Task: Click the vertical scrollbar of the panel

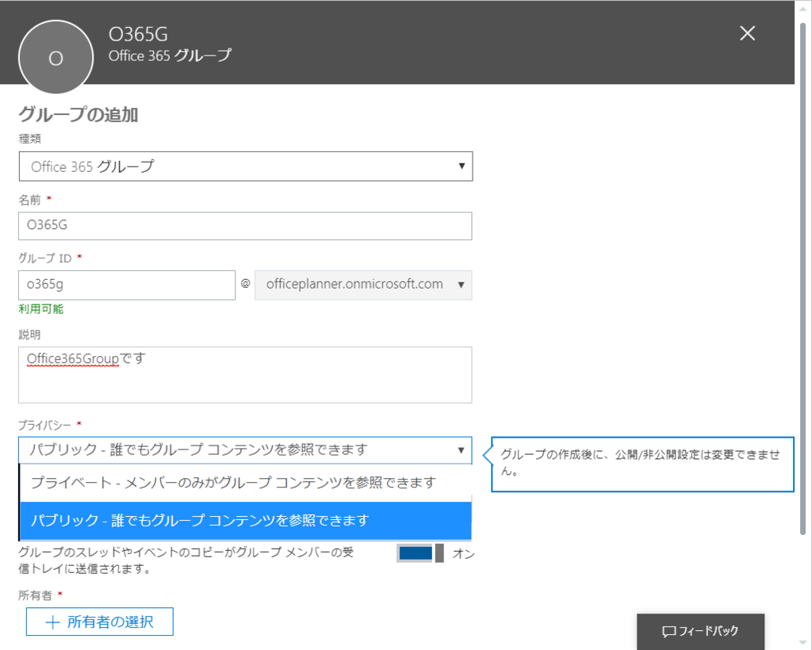Action: pos(802,280)
